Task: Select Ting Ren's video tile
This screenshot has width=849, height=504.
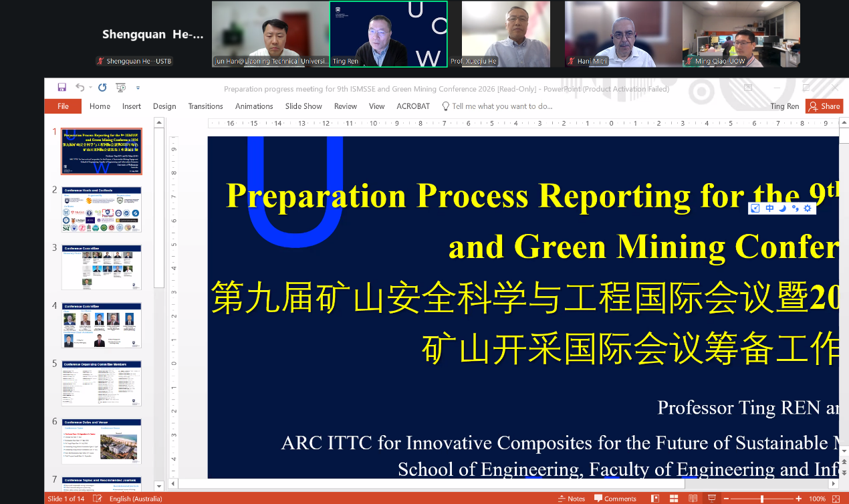Action: coord(388,33)
